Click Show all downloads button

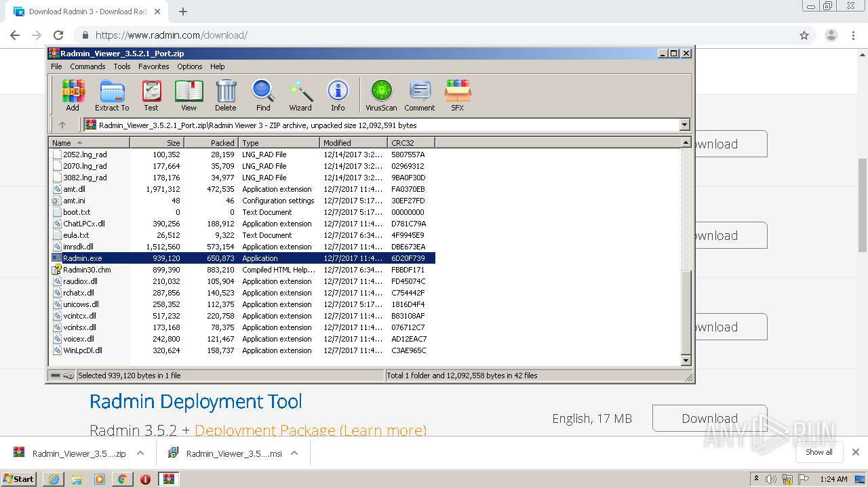[819, 452]
